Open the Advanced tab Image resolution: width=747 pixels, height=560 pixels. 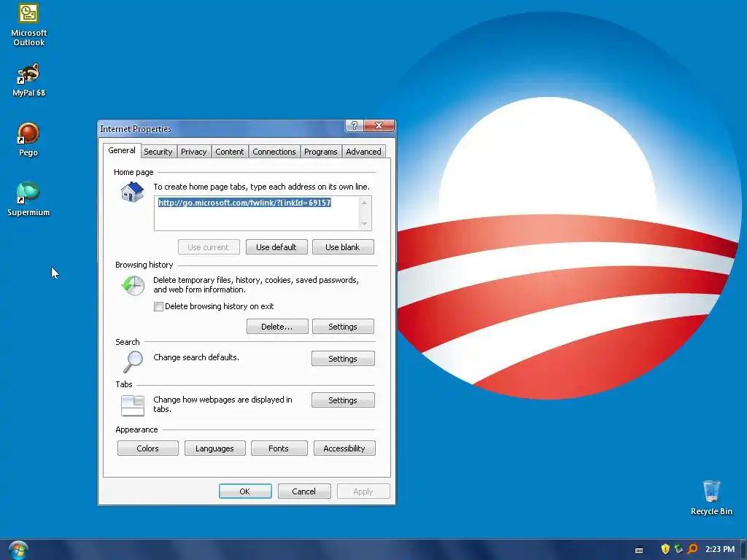pos(363,152)
